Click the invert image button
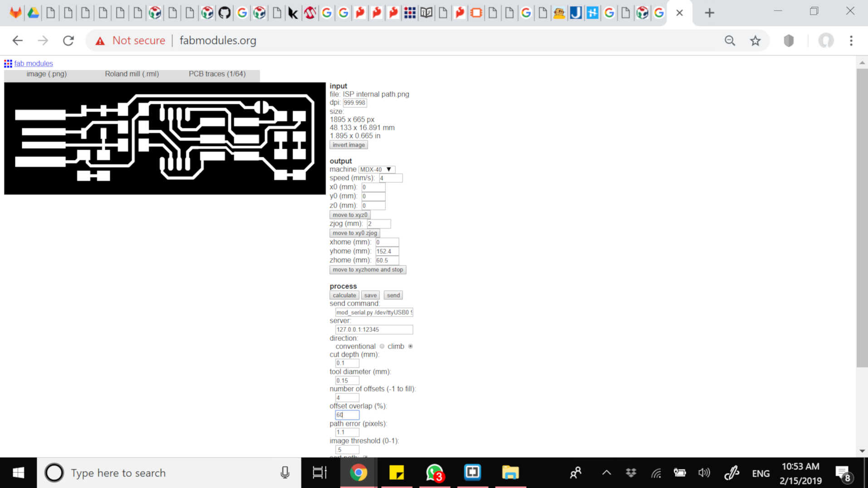The height and width of the screenshot is (488, 868). point(348,145)
